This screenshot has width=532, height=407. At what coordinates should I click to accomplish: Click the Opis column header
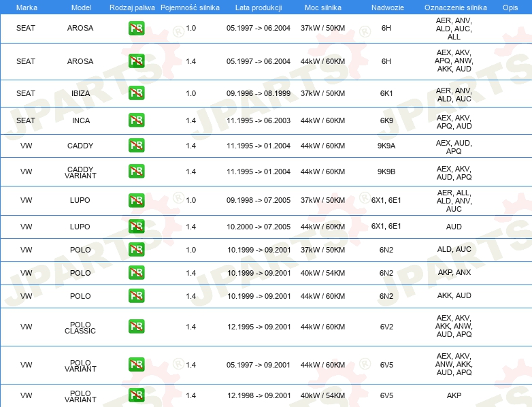click(x=510, y=7)
